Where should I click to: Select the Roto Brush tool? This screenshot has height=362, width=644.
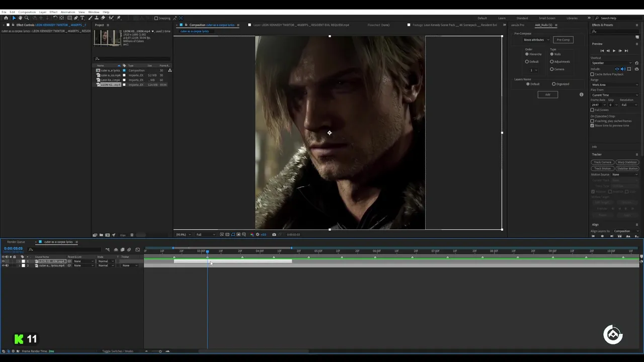(x=111, y=18)
